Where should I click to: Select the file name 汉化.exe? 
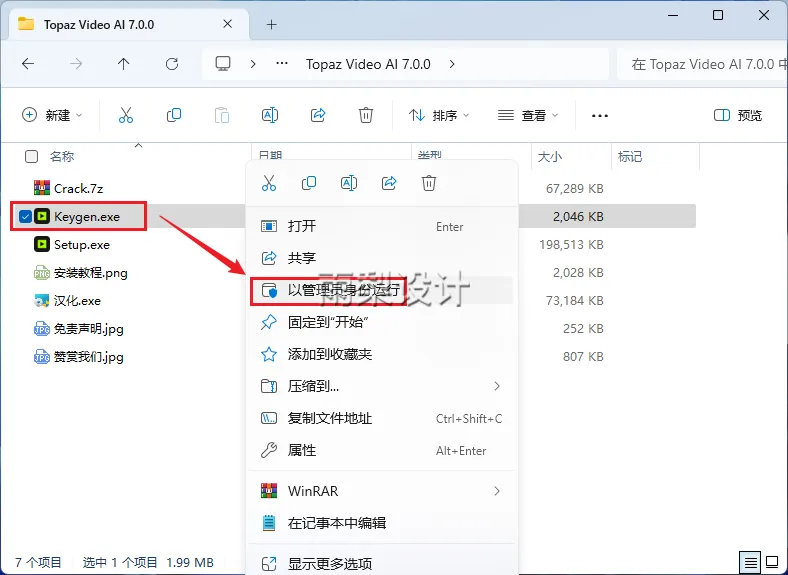[77, 301]
